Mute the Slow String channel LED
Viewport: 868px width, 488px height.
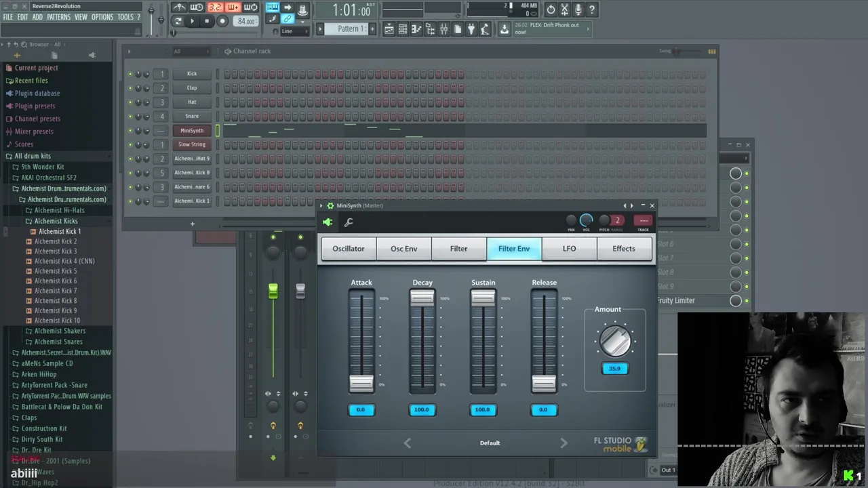click(x=130, y=144)
